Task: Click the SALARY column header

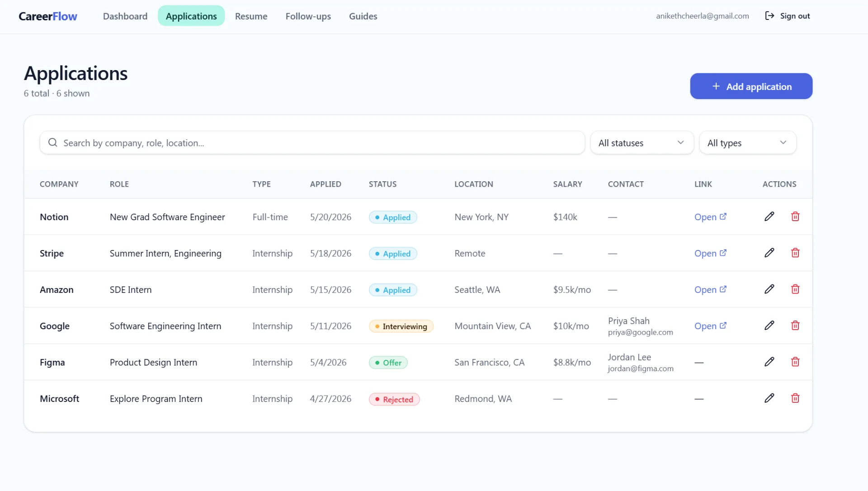Action: pyautogui.click(x=568, y=184)
